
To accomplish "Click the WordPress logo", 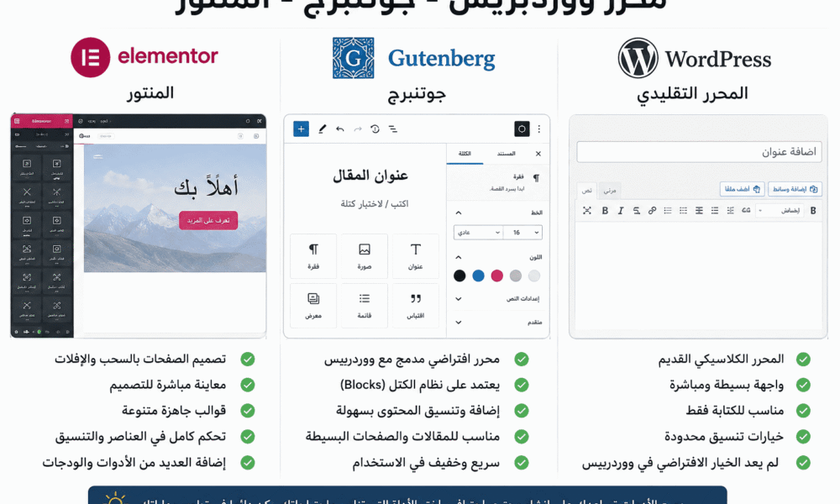I will 695,58.
